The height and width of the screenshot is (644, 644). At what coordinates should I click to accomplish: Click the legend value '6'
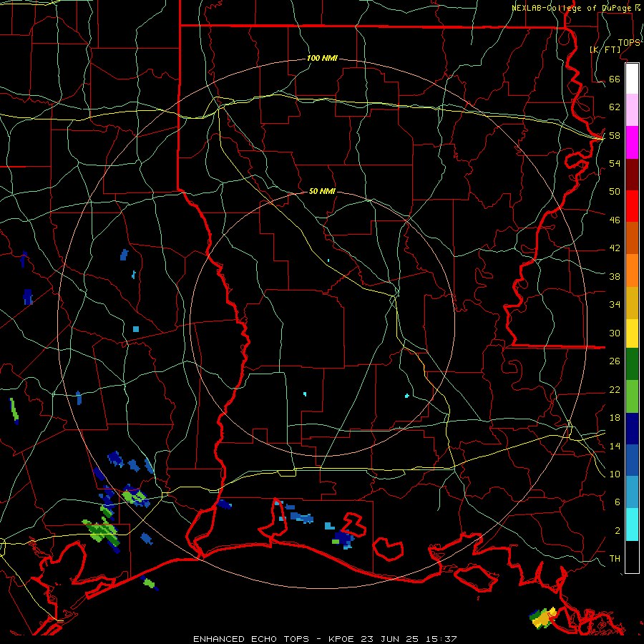pyautogui.click(x=618, y=502)
